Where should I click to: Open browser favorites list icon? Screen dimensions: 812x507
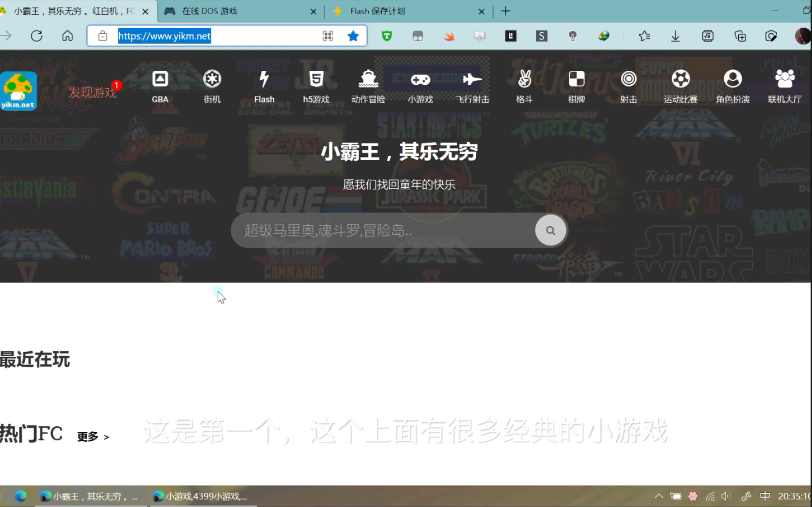(645, 36)
